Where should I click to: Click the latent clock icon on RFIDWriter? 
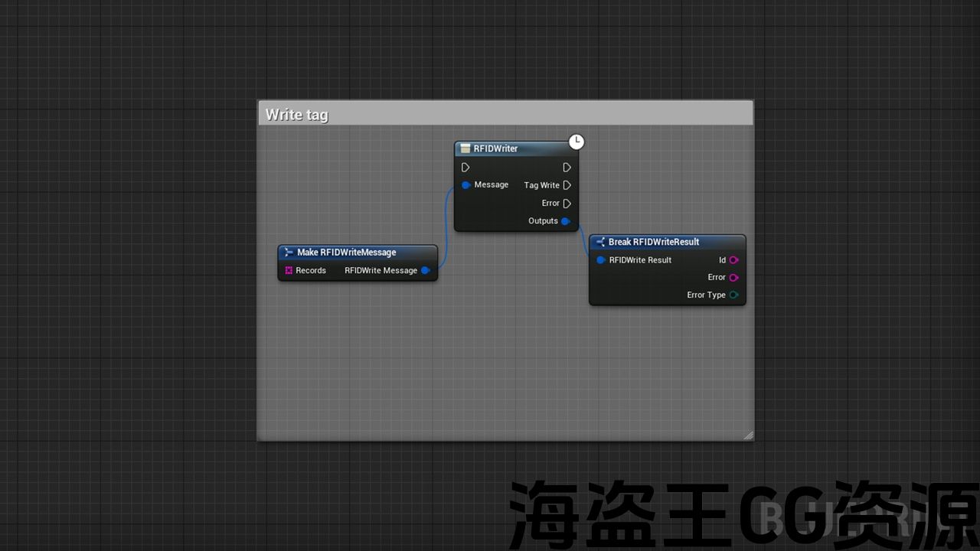(577, 142)
